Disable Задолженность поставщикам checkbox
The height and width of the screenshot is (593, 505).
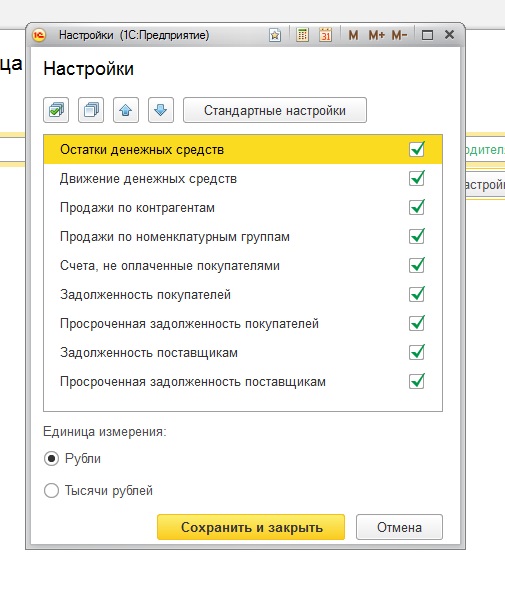click(417, 352)
